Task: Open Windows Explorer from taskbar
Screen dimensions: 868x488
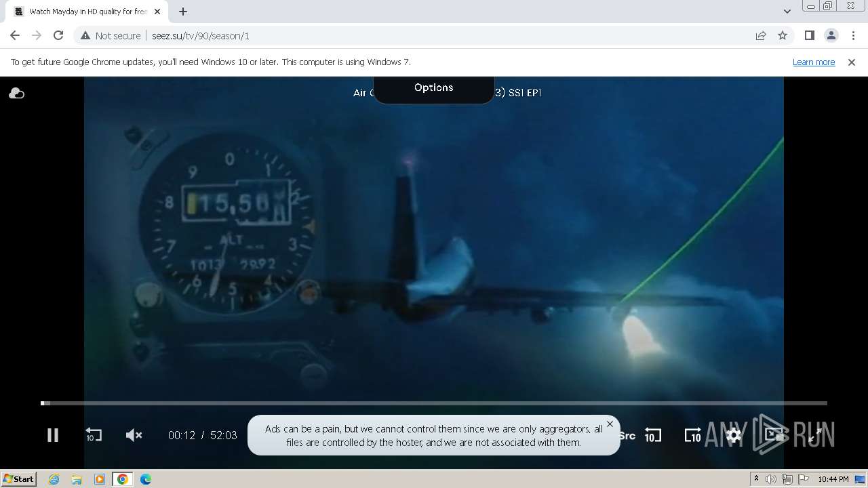Action: pos(77,479)
